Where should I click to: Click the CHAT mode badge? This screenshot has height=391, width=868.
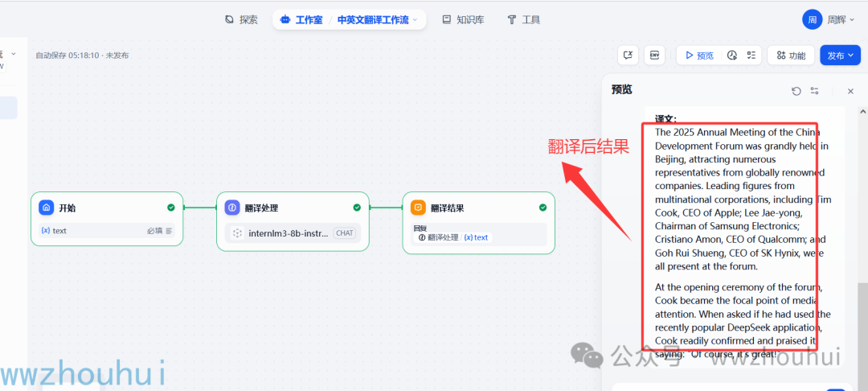point(344,233)
